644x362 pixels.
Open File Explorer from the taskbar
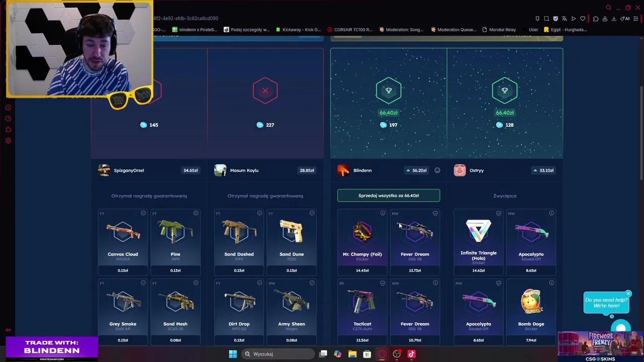click(x=352, y=354)
